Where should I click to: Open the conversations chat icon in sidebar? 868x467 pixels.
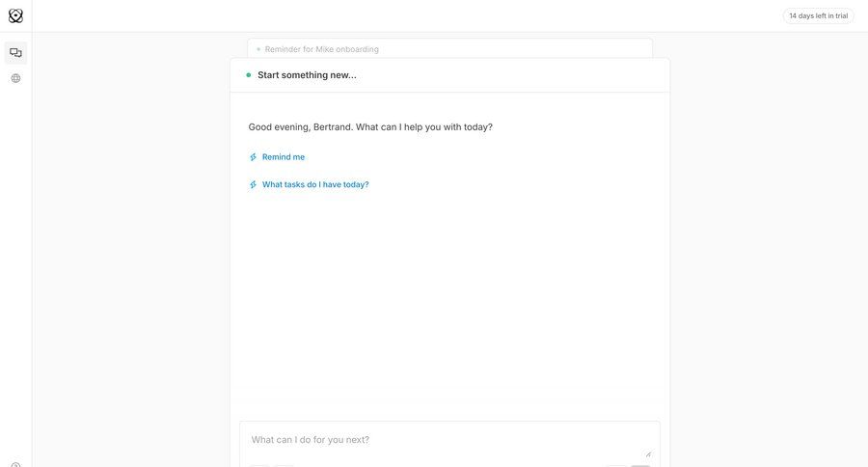pyautogui.click(x=15, y=53)
